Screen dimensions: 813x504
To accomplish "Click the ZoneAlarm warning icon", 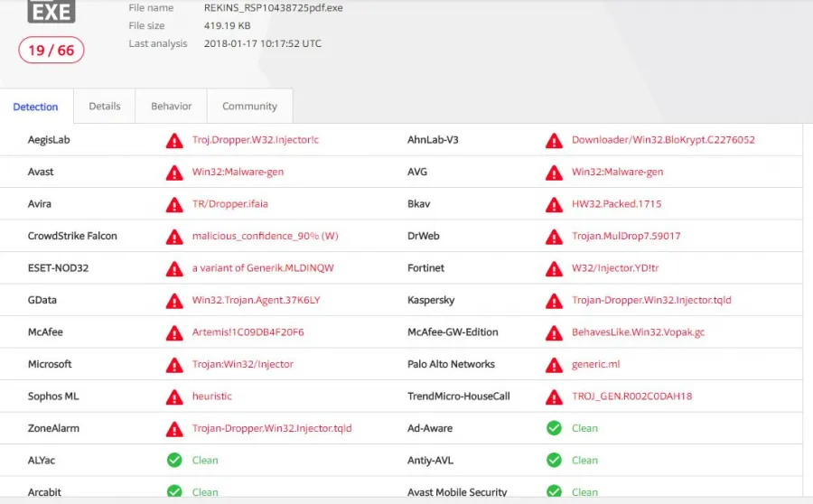I will [x=174, y=430].
